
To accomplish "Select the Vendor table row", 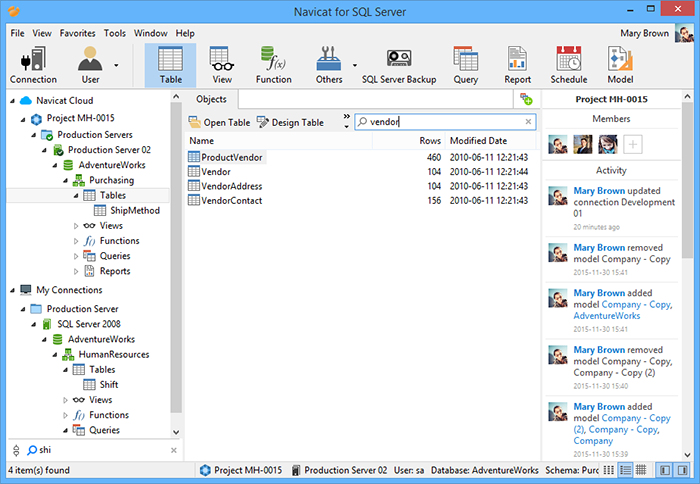I will click(209, 171).
